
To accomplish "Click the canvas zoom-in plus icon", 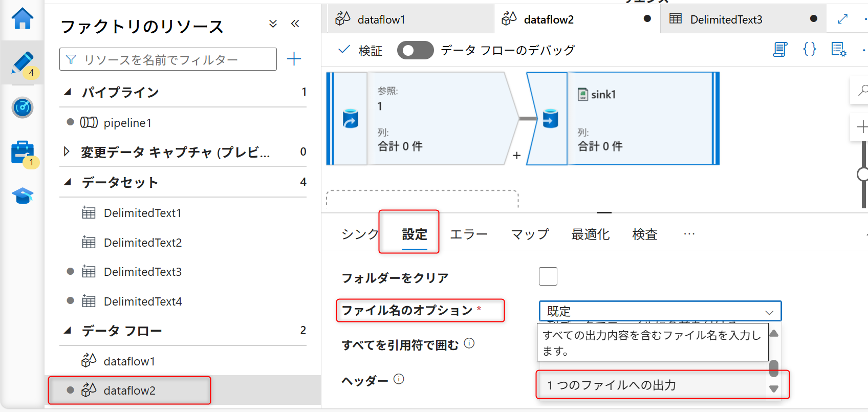I will [862, 126].
